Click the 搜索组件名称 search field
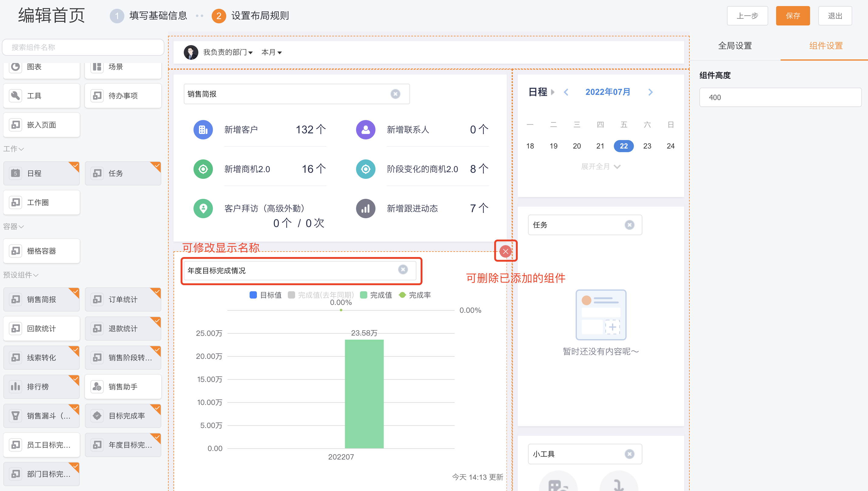The height and width of the screenshot is (491, 868). pos(83,47)
